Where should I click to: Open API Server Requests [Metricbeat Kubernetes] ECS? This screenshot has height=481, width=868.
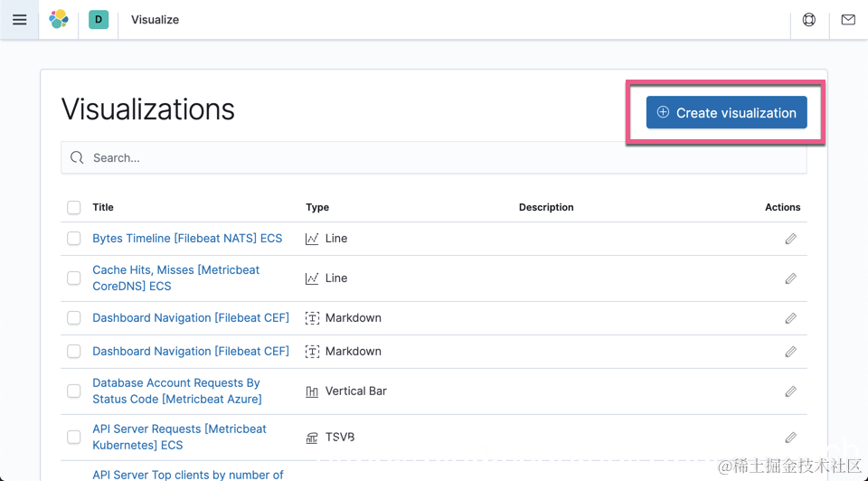coord(179,437)
